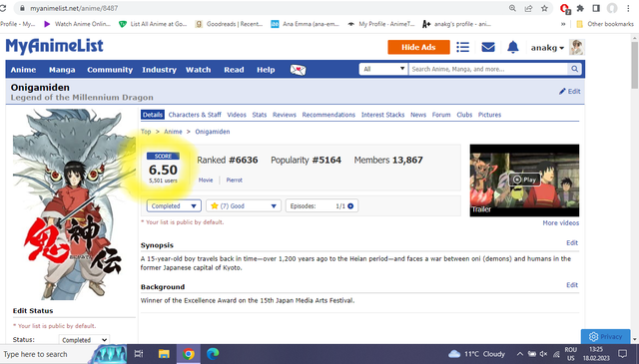
Task: Click the Search Anime, Manga input field
Action: 488,69
